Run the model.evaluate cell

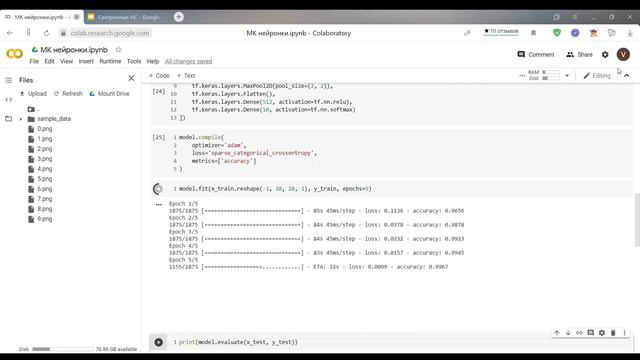click(x=158, y=342)
